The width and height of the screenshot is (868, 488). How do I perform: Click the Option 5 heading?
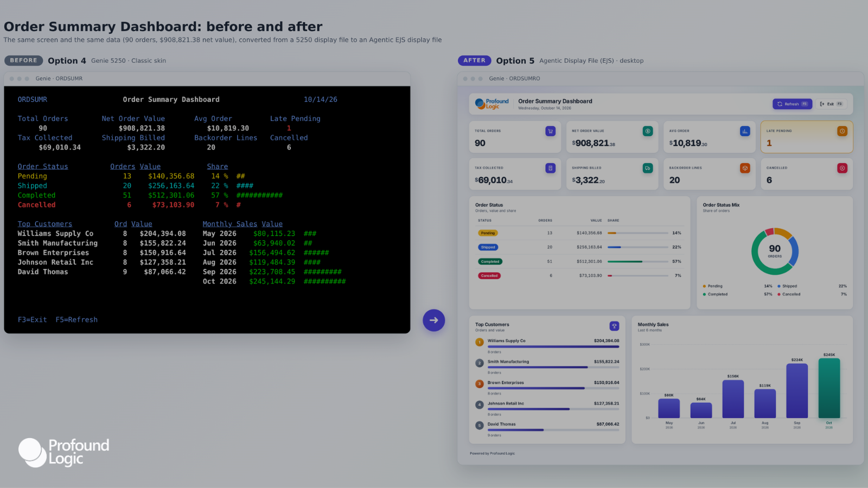[515, 61]
